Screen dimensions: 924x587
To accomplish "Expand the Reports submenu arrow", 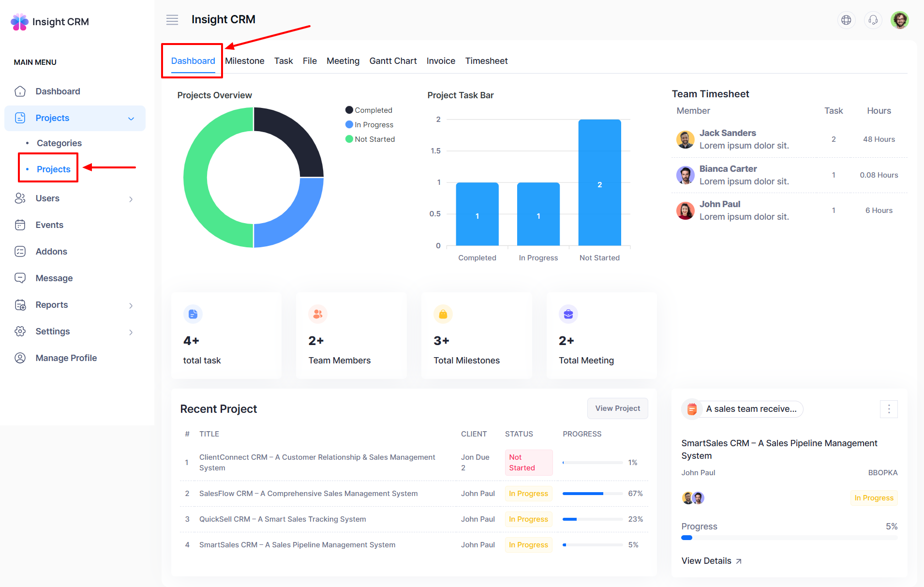I will [x=131, y=305].
